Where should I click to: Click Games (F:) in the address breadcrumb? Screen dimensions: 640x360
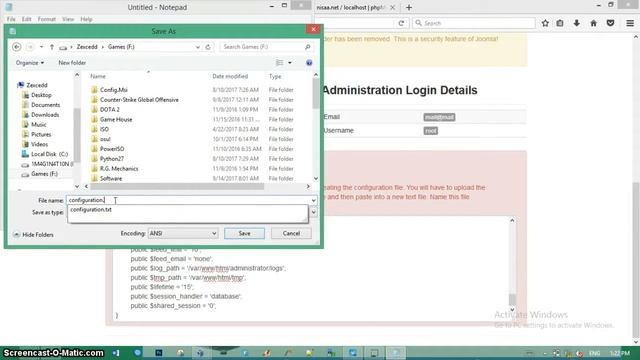pyautogui.click(x=121, y=47)
